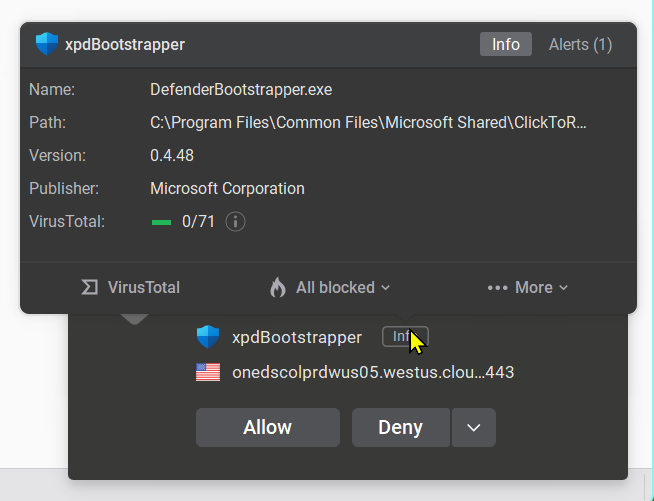Click the truncated Path value
654x501 pixels.
(x=368, y=122)
